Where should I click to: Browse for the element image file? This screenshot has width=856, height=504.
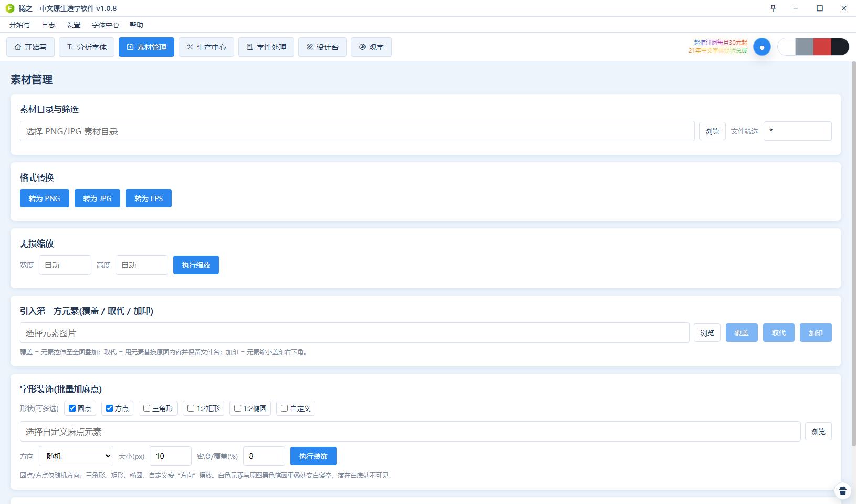pos(707,333)
